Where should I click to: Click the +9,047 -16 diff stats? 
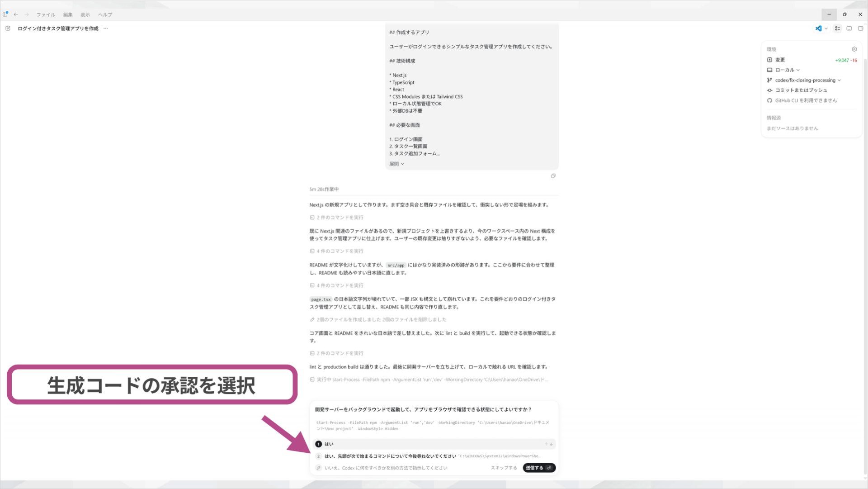846,60
